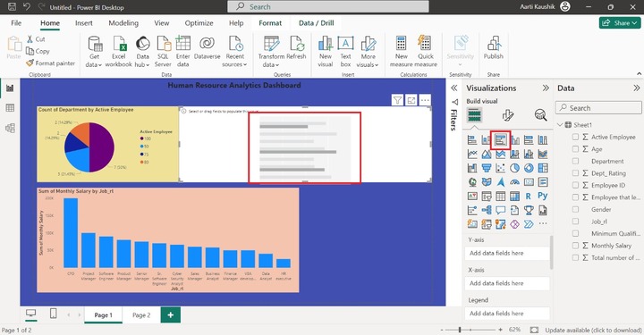Switch to Model view in left sidebar
This screenshot has height=335, width=644.
[10, 128]
